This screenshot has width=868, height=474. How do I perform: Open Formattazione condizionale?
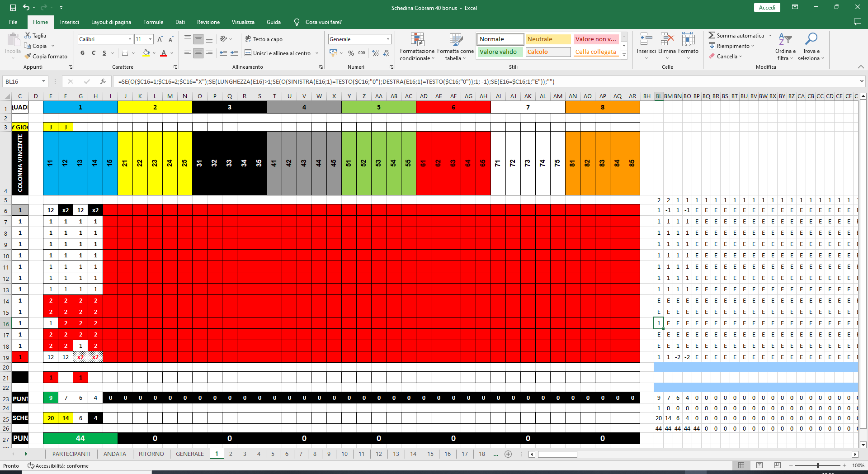[x=417, y=47]
